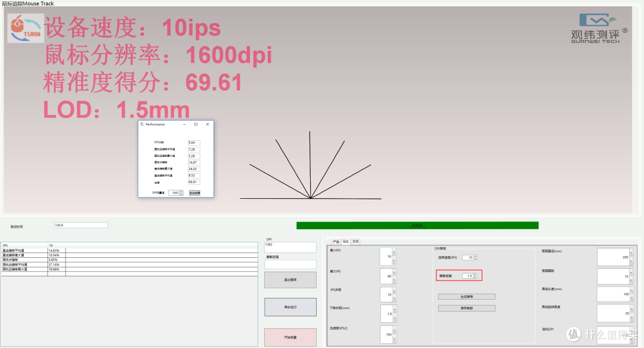Increase the circle diameter value of 200
The height and width of the screenshot is (348, 644).
click(x=631, y=252)
